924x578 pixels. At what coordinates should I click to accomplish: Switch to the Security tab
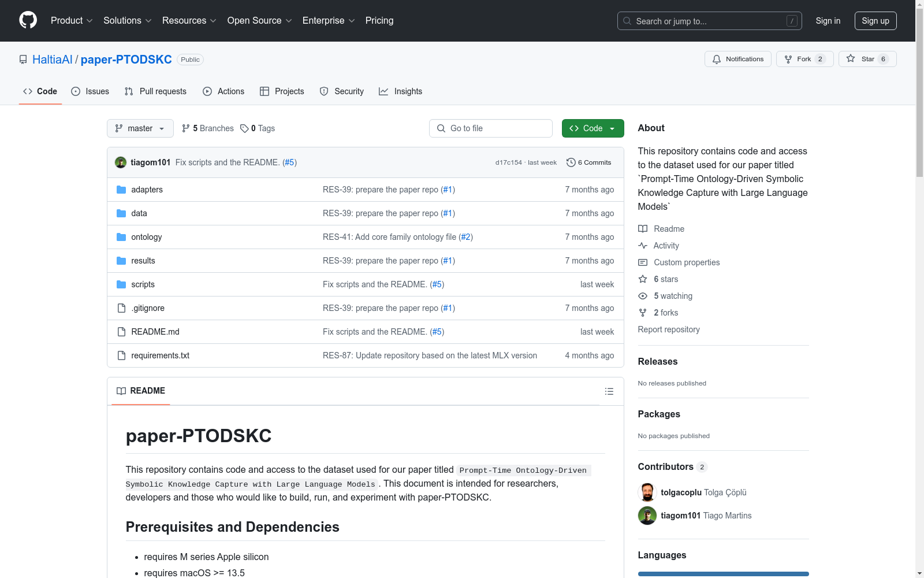tap(342, 91)
